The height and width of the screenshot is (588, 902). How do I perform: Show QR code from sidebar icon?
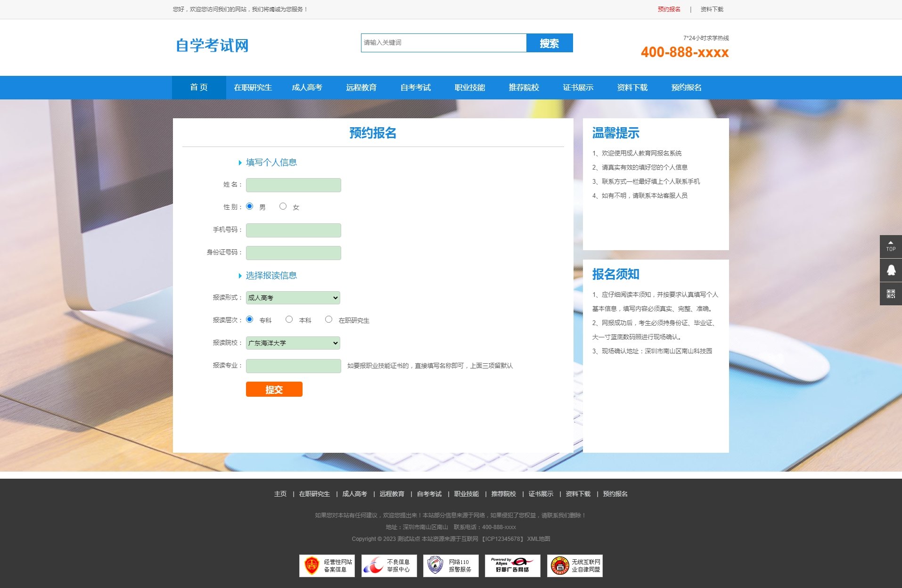pos(890,293)
